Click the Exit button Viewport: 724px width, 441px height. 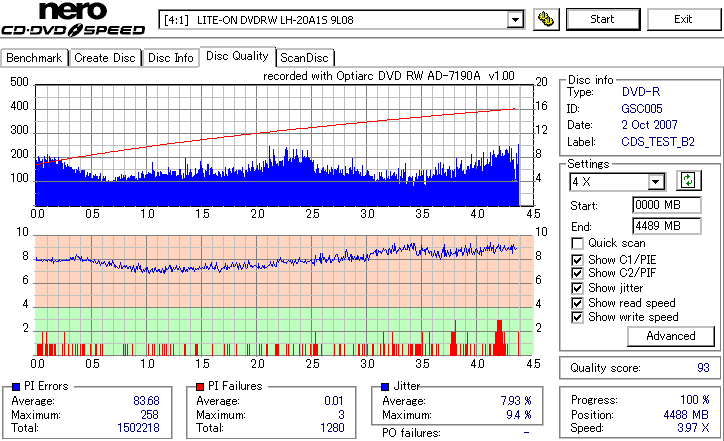(x=683, y=19)
